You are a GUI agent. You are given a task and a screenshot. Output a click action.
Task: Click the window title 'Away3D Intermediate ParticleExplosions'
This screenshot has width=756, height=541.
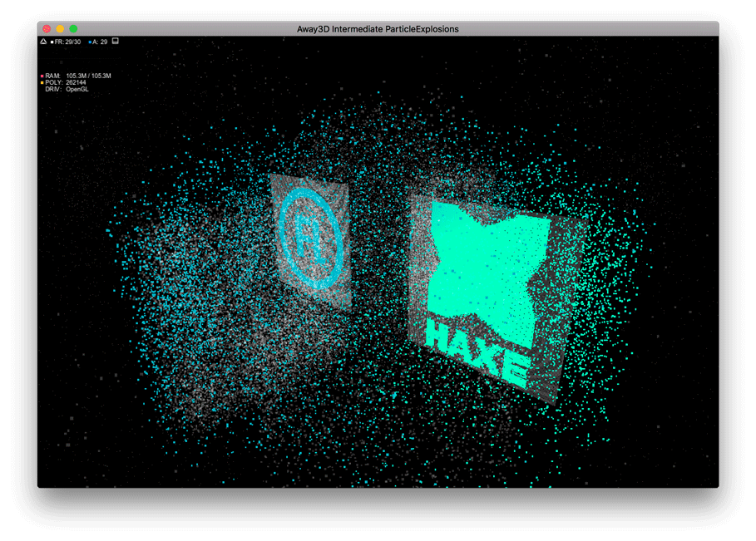pos(378,29)
